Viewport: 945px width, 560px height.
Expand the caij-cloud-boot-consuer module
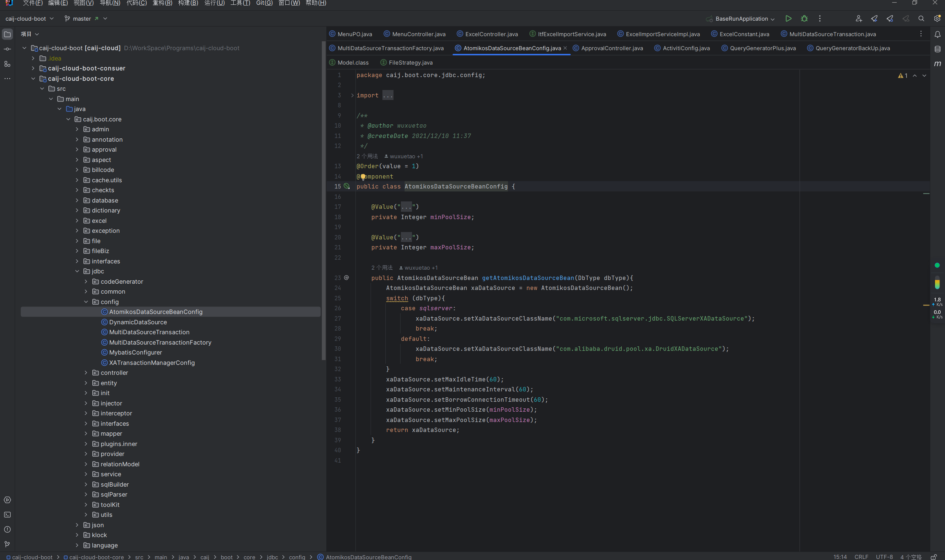coord(33,68)
